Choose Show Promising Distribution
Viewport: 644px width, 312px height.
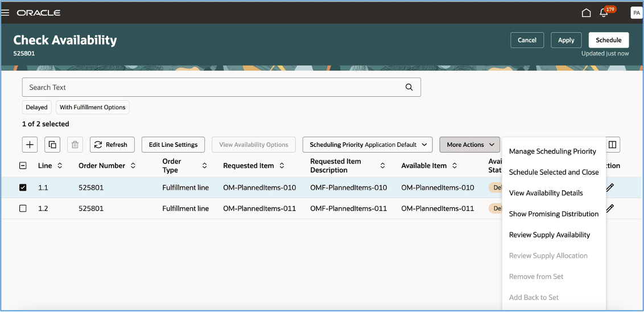coord(554,214)
